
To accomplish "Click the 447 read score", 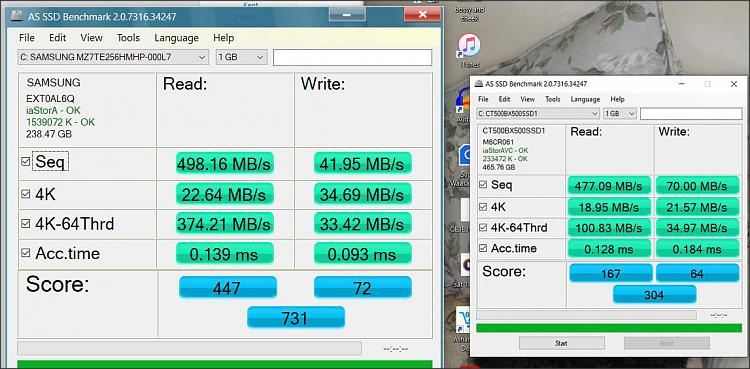I will [228, 288].
